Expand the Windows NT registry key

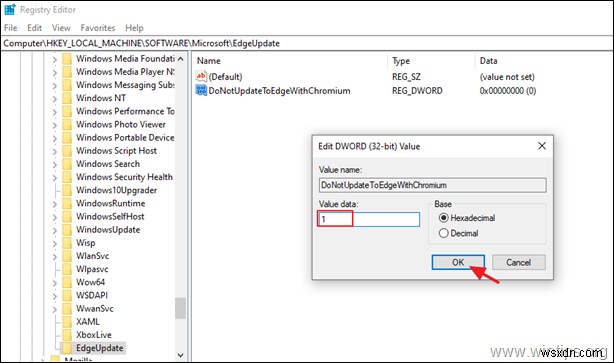coord(54,99)
